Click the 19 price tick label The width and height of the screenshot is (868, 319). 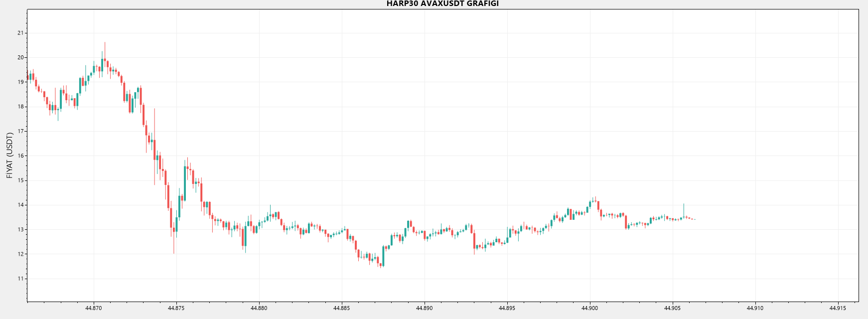click(20, 82)
